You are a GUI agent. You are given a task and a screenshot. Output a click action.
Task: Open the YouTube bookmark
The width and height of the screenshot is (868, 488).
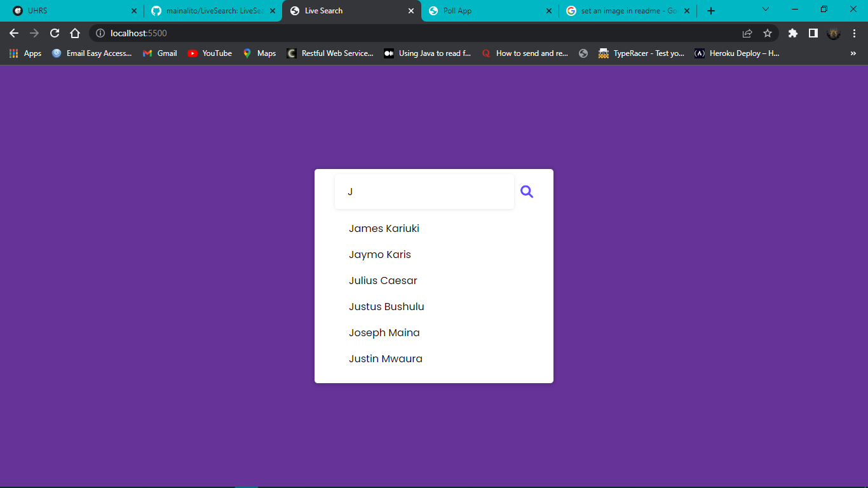coord(209,53)
